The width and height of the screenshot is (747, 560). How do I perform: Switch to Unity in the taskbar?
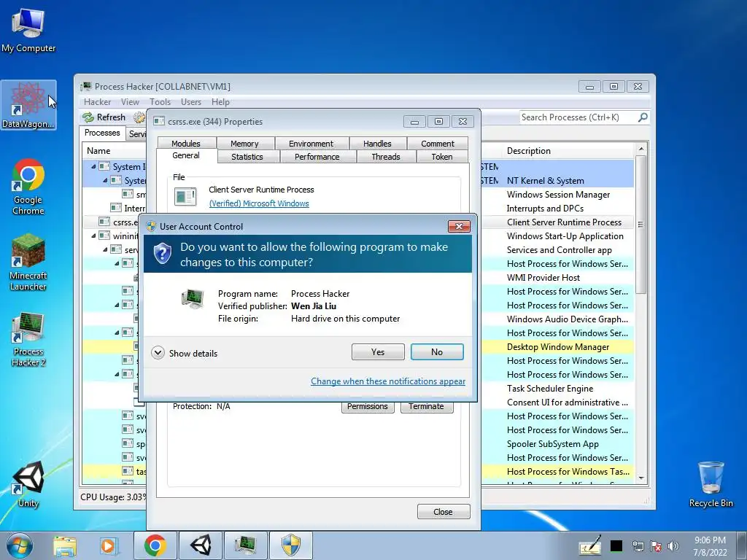201,545
